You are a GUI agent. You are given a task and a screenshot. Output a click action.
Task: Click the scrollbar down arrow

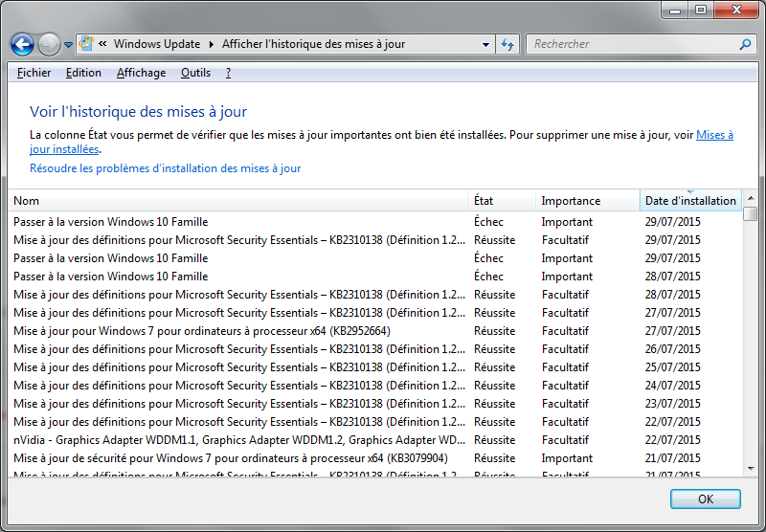point(751,469)
